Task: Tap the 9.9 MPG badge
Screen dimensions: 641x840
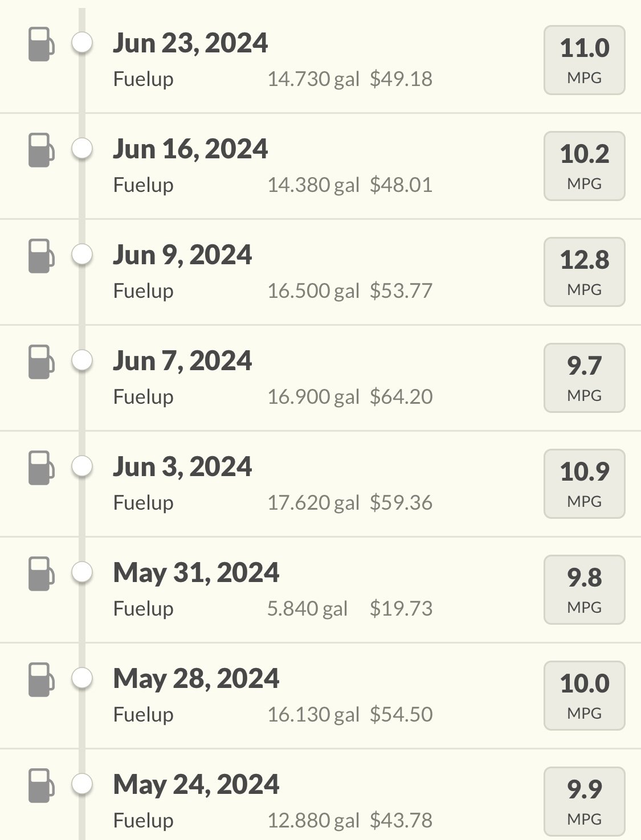Action: click(585, 802)
